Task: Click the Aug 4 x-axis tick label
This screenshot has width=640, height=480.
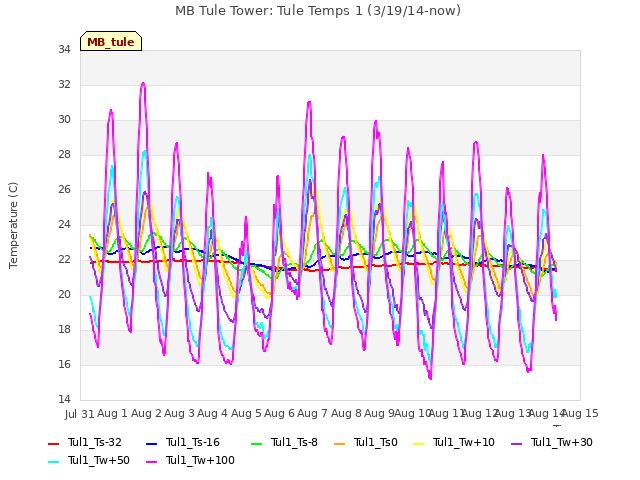Action: (212, 413)
